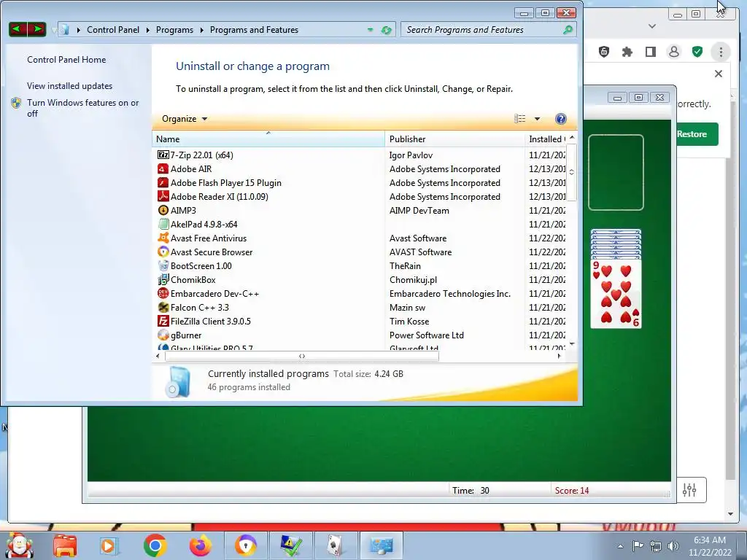This screenshot has width=747, height=560.
Task: Close the Chrome restore notification
Action: (719, 74)
